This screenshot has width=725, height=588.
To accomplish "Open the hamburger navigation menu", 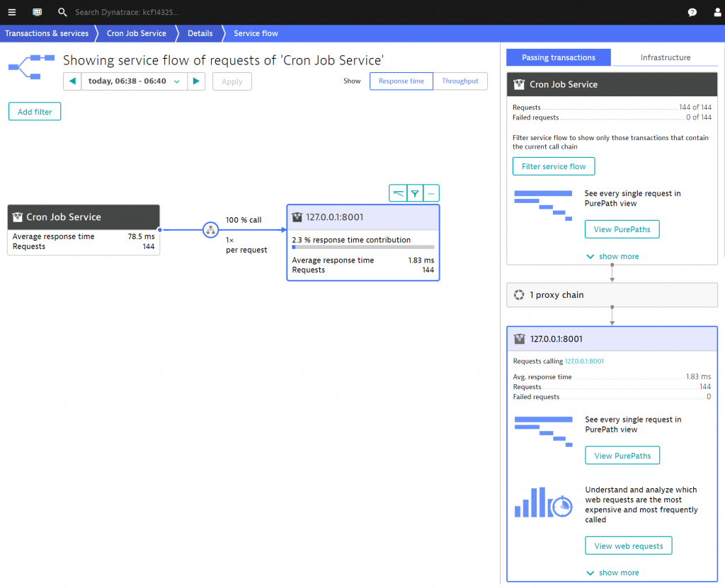I will pyautogui.click(x=12, y=12).
